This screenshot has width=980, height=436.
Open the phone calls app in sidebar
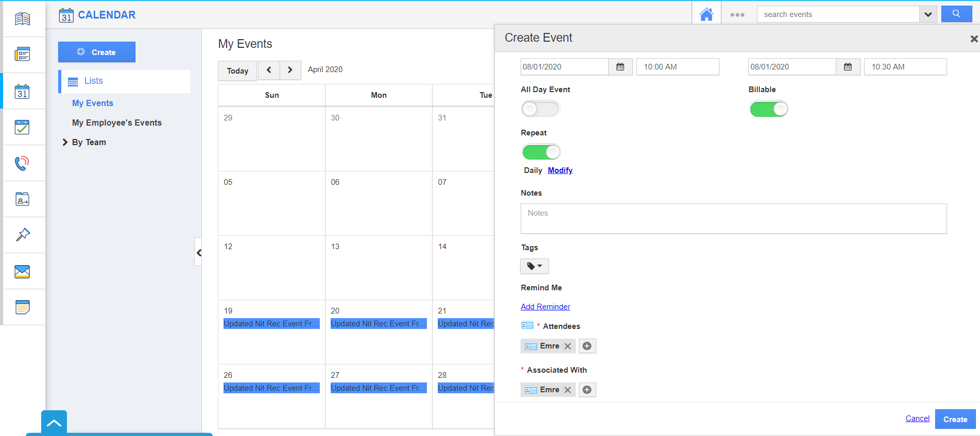click(x=22, y=163)
